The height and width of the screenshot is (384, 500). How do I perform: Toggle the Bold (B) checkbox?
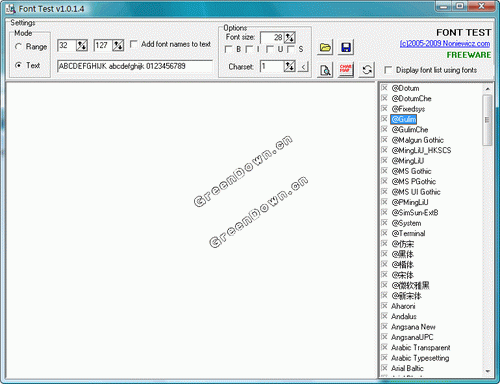(x=228, y=49)
